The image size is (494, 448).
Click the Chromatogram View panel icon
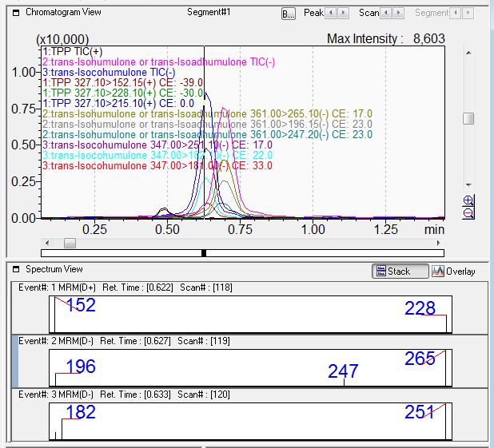[16, 13]
